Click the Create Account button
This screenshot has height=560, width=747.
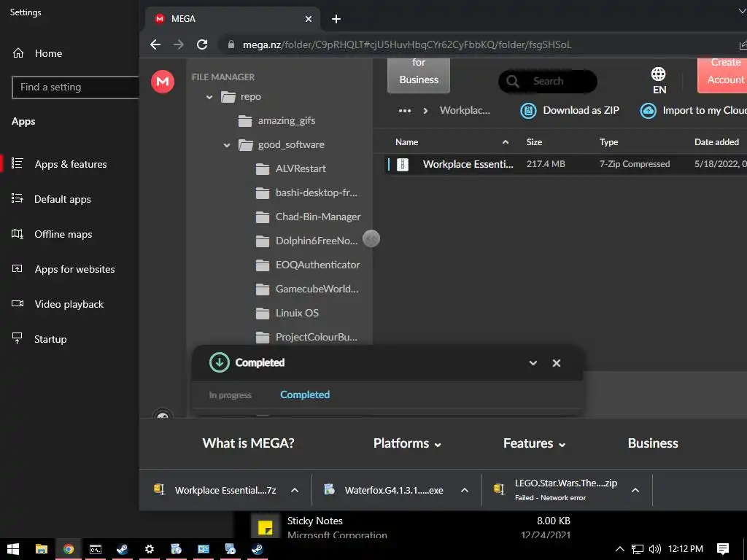(722, 75)
